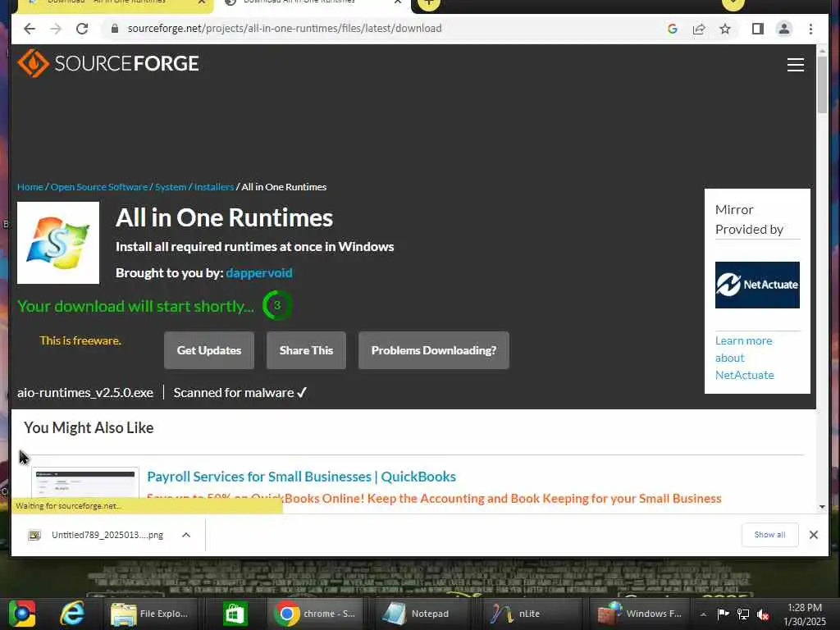This screenshot has width=840, height=630.
Task: Open a new tab with the plus button
Action: pyautogui.click(x=428, y=3)
